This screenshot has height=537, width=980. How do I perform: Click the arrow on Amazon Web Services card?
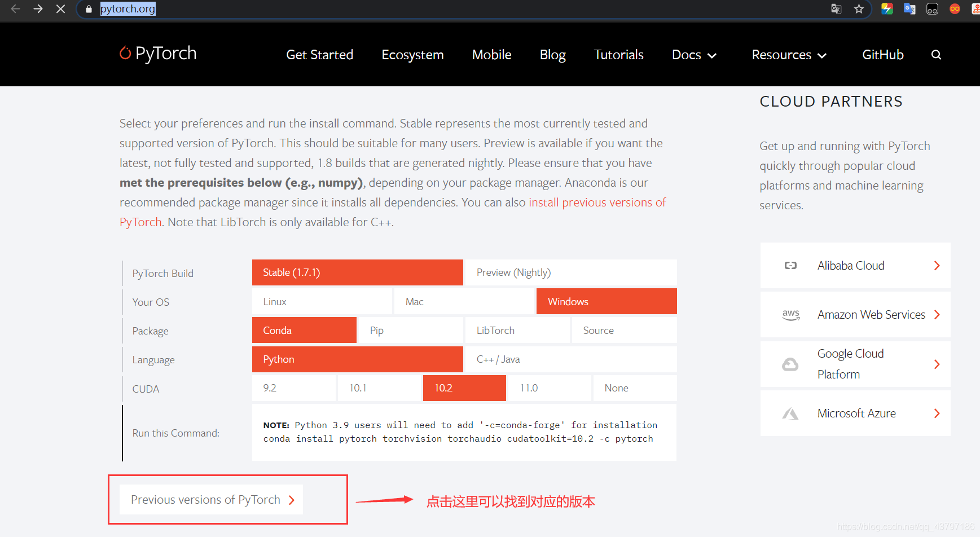point(937,315)
